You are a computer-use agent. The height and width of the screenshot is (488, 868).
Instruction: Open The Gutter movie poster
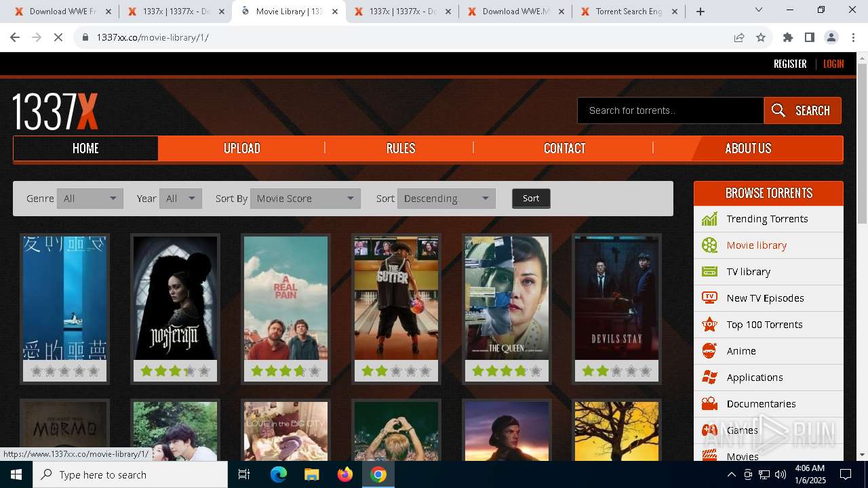coord(396,298)
